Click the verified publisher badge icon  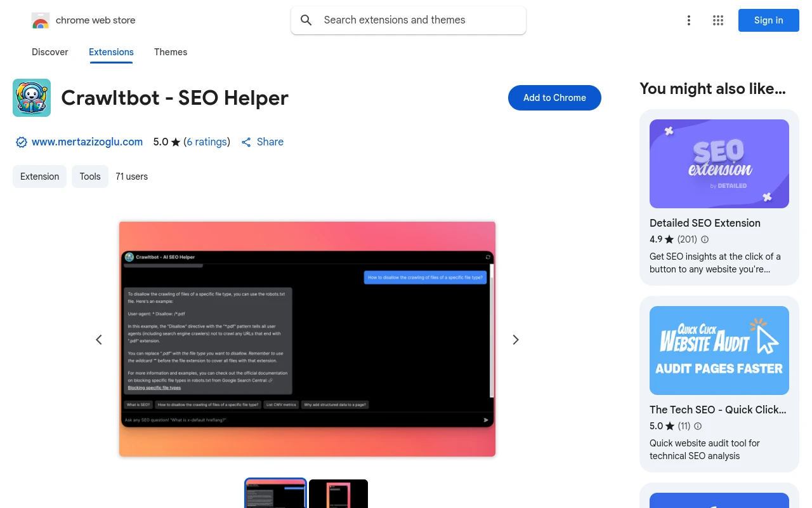click(x=21, y=142)
